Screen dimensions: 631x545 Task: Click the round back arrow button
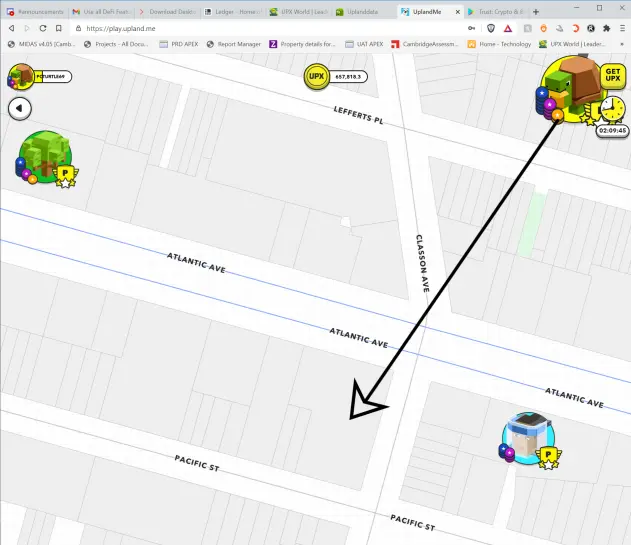[19, 108]
